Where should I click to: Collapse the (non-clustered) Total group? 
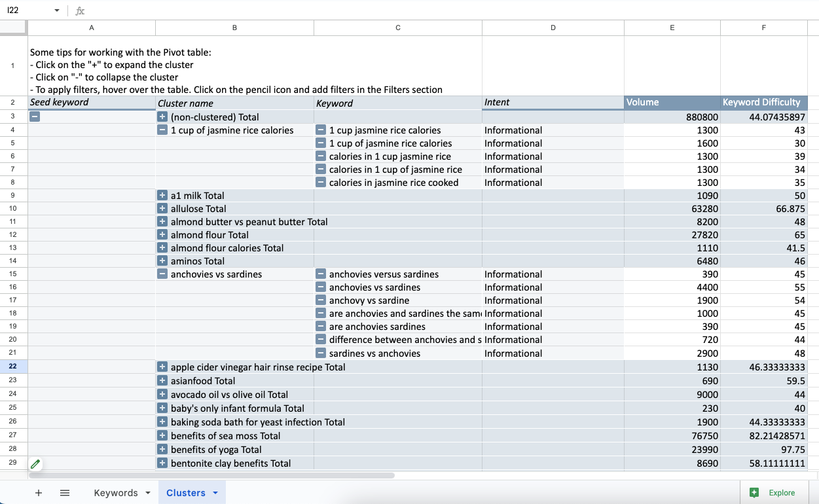tap(35, 117)
